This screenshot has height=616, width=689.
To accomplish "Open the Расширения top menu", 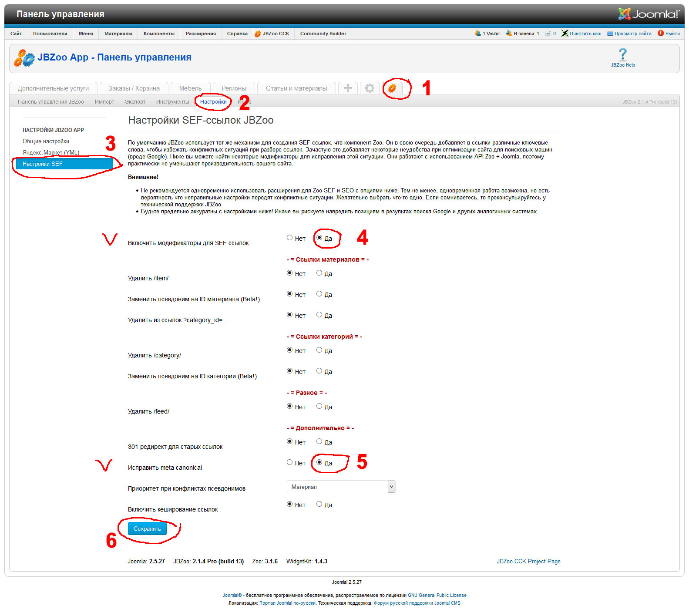I will tap(201, 34).
